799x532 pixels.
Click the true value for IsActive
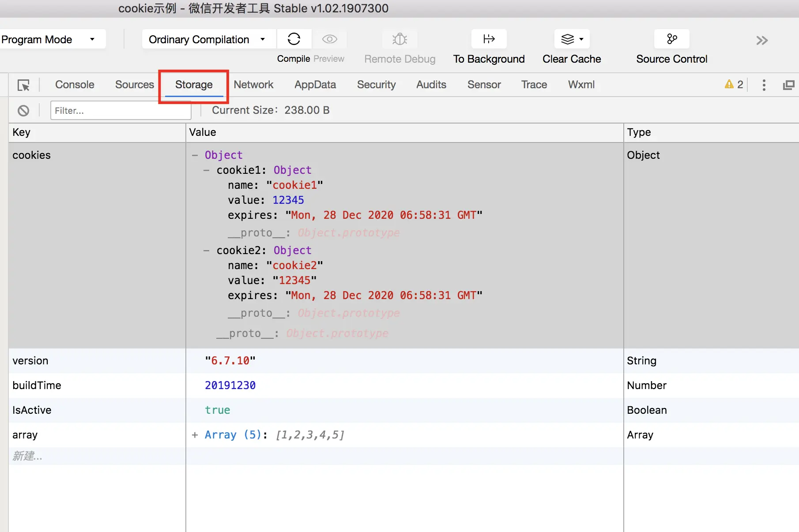[217, 410]
